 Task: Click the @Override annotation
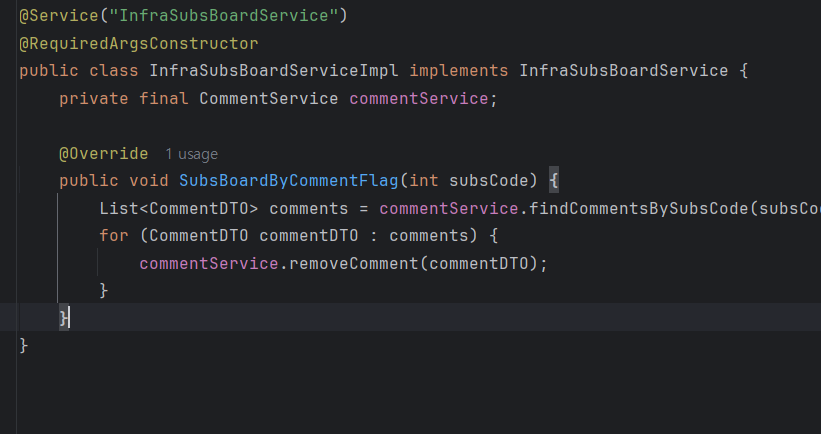pyautogui.click(x=104, y=153)
